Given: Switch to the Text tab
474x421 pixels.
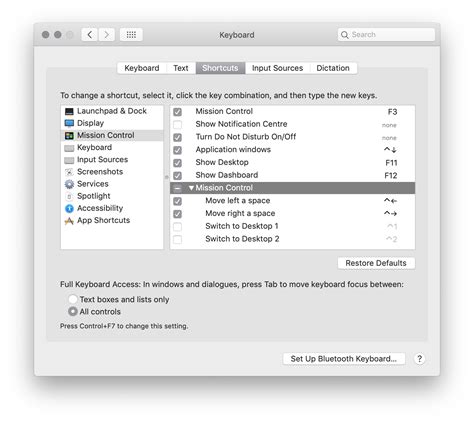Looking at the screenshot, I should (x=181, y=68).
